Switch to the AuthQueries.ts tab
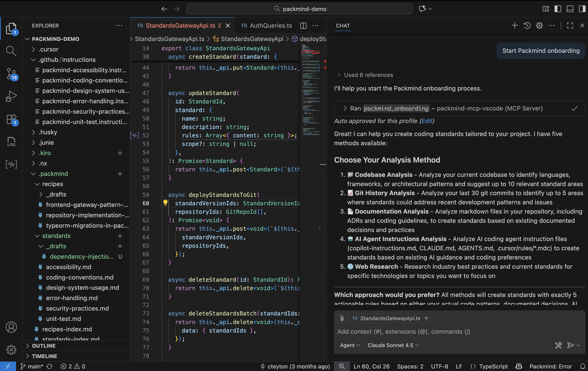Viewport: 588px width, 371px height. [x=270, y=25]
